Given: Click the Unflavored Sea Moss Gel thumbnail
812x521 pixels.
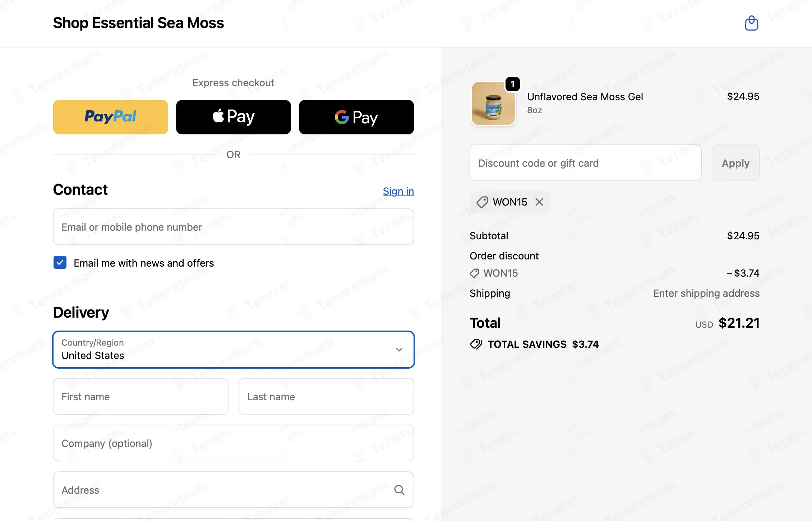Looking at the screenshot, I should (493, 103).
